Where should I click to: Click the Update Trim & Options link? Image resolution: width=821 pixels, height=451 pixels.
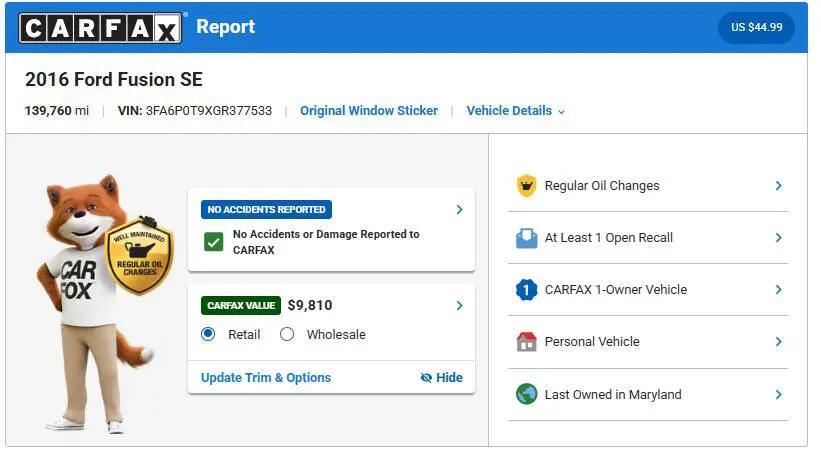coord(266,378)
